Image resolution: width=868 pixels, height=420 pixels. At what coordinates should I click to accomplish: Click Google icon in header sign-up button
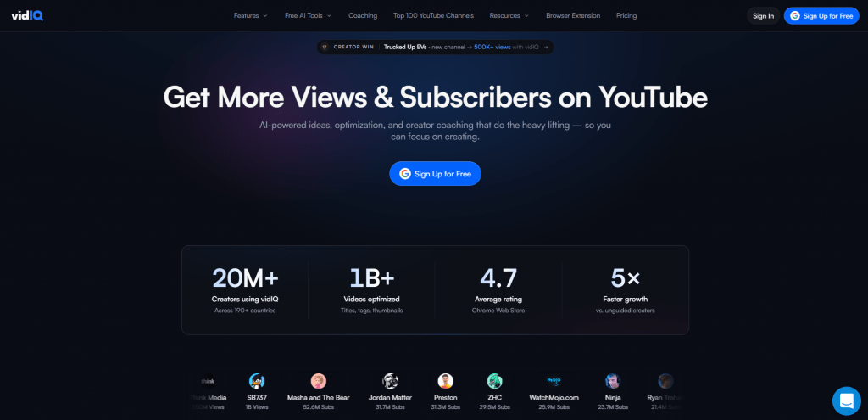[x=795, y=15]
